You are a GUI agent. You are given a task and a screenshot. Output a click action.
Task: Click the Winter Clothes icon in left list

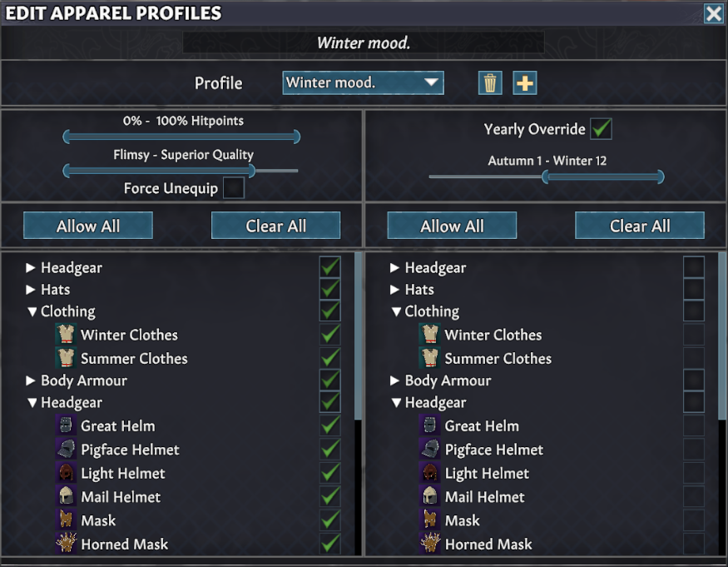67,336
